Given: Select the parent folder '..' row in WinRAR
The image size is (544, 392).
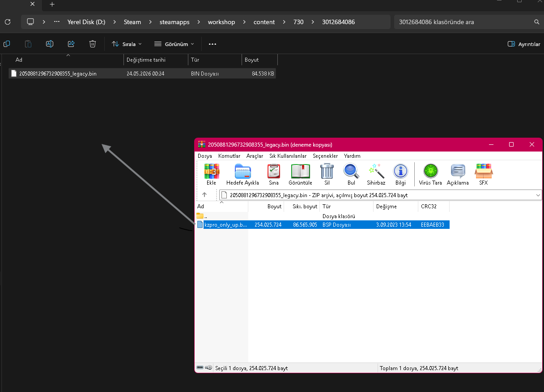Looking at the screenshot, I should pyautogui.click(x=323, y=216).
